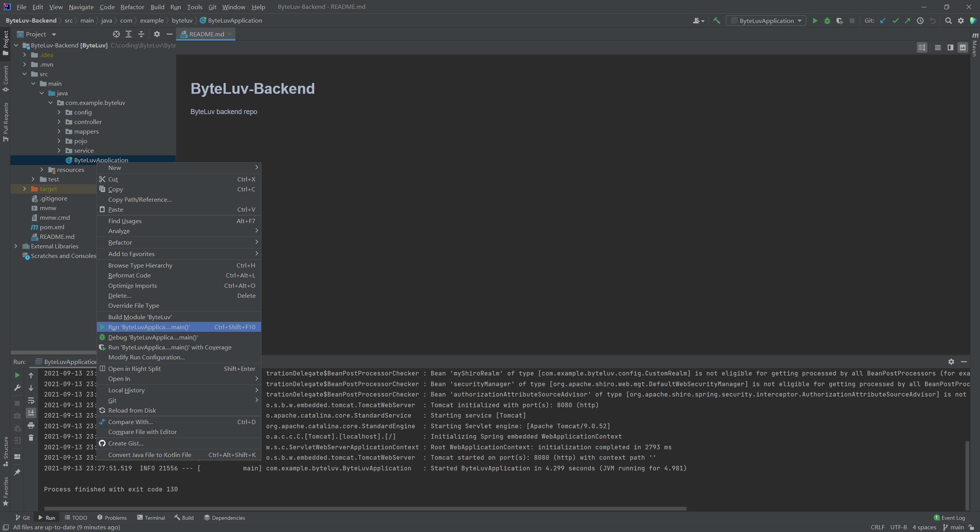Click the VCS update icon in toolbar
The height and width of the screenshot is (532, 980).
coord(884,21)
